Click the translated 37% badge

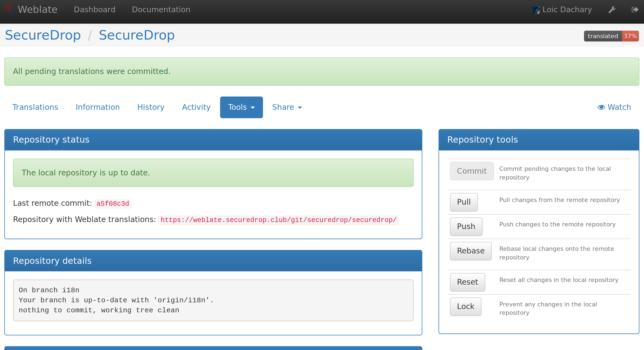click(x=611, y=36)
